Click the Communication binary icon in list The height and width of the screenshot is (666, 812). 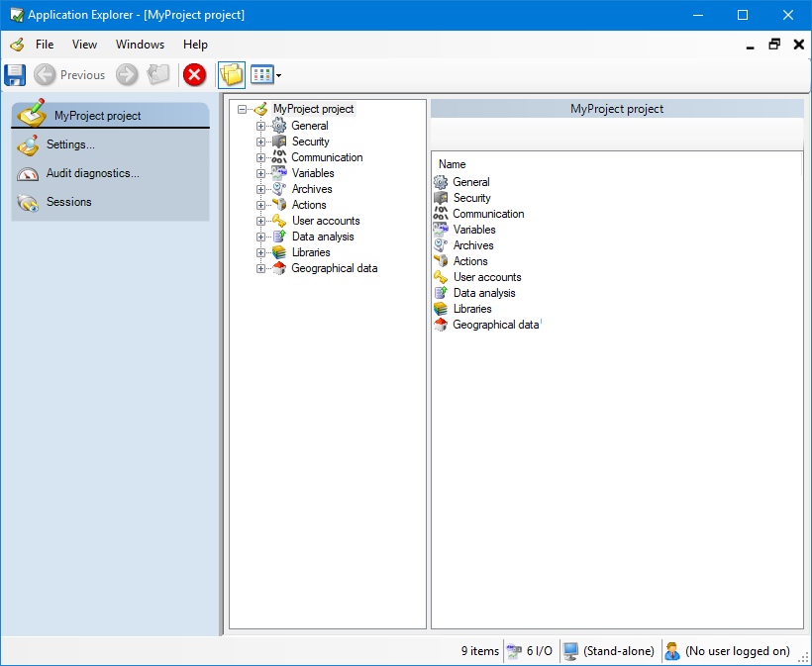[441, 214]
